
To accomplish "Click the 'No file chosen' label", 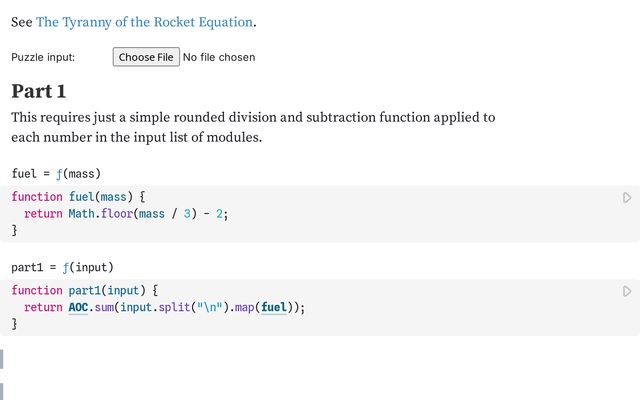I will point(219,57).
